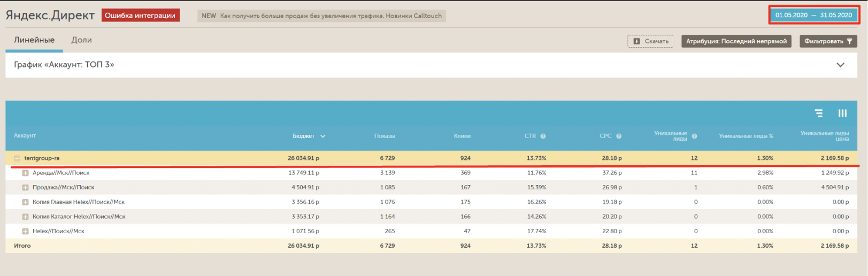This screenshot has height=276, width=868.
Task: Expand the Продажа//Мск//Поиск campaign
Action: [25, 187]
